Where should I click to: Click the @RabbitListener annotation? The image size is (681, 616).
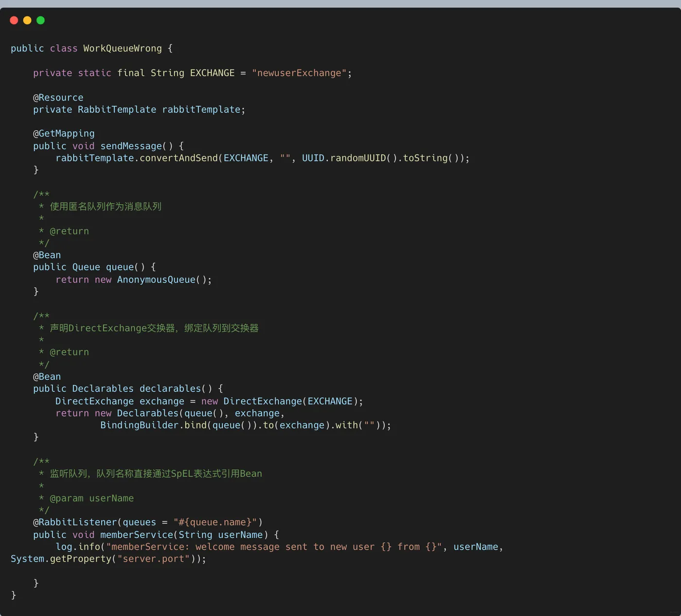75,522
